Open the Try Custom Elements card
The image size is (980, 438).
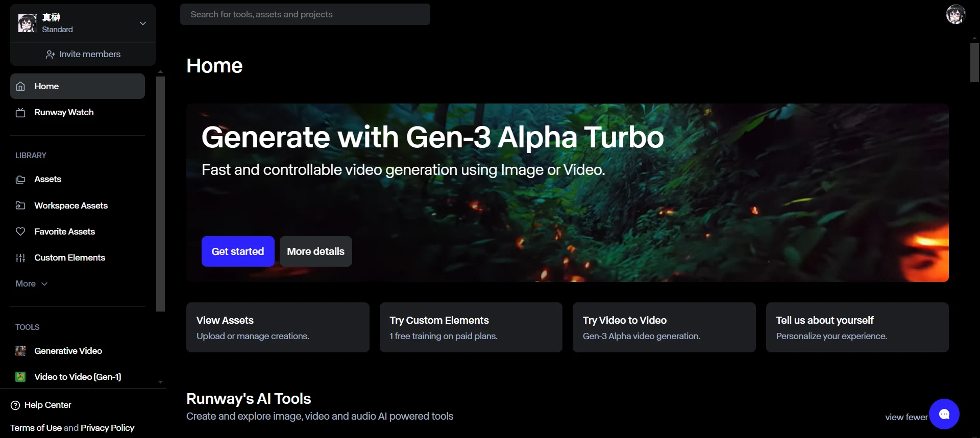tap(471, 327)
